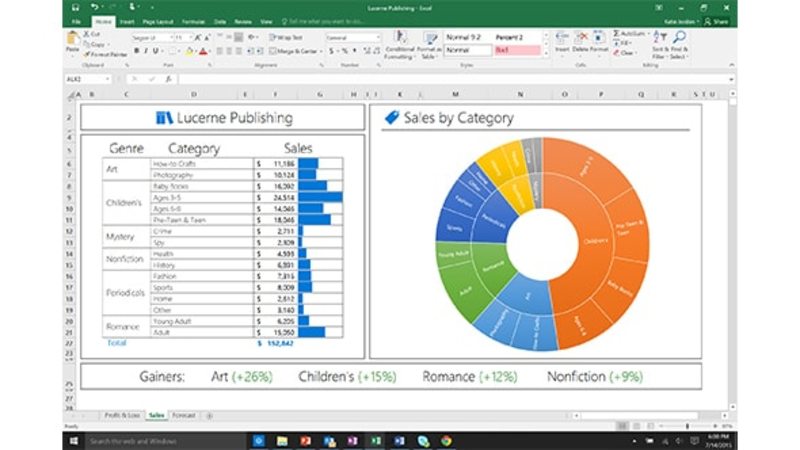Change text orientation in Alignment group
The image size is (800, 450).
click(252, 37)
